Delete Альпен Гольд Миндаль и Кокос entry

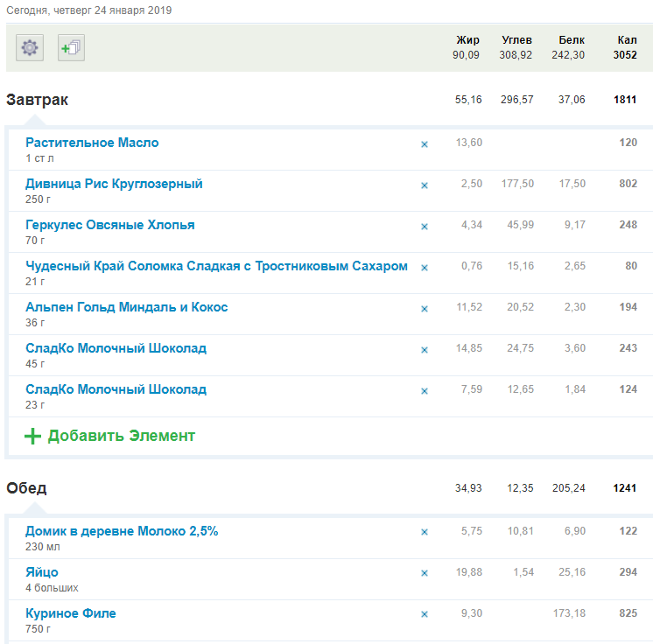click(425, 309)
